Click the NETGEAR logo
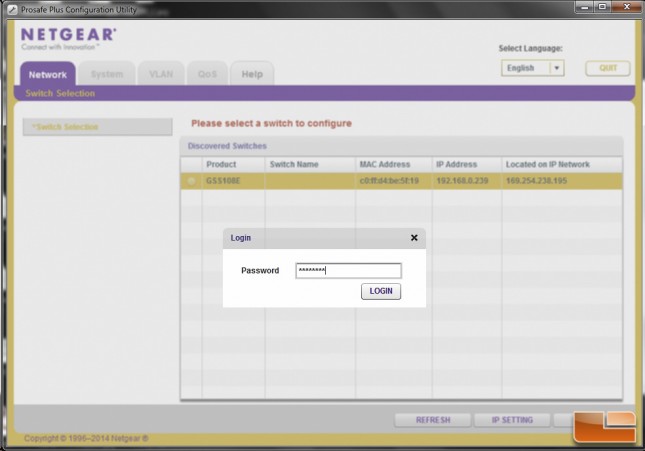The image size is (645, 451). [68, 38]
